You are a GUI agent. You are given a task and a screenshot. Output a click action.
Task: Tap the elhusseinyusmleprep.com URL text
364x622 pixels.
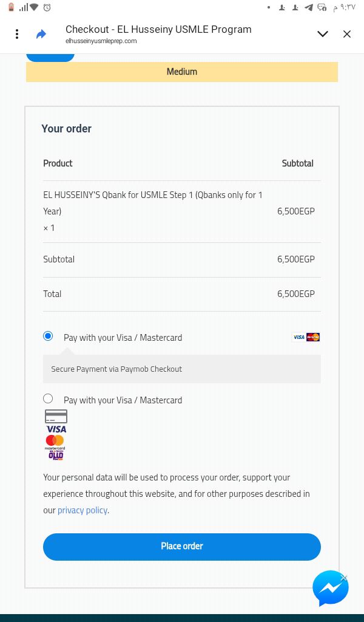(x=101, y=41)
